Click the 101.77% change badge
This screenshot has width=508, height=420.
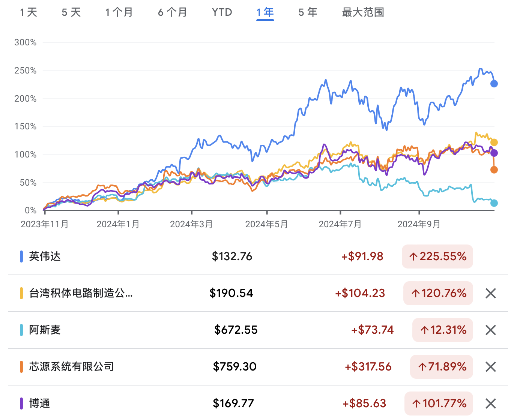(x=439, y=403)
